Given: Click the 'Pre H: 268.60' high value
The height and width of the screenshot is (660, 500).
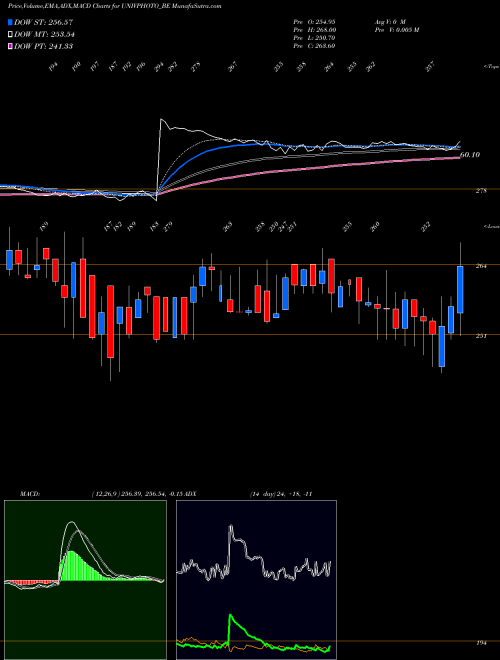Looking at the screenshot, I should 314,29.
